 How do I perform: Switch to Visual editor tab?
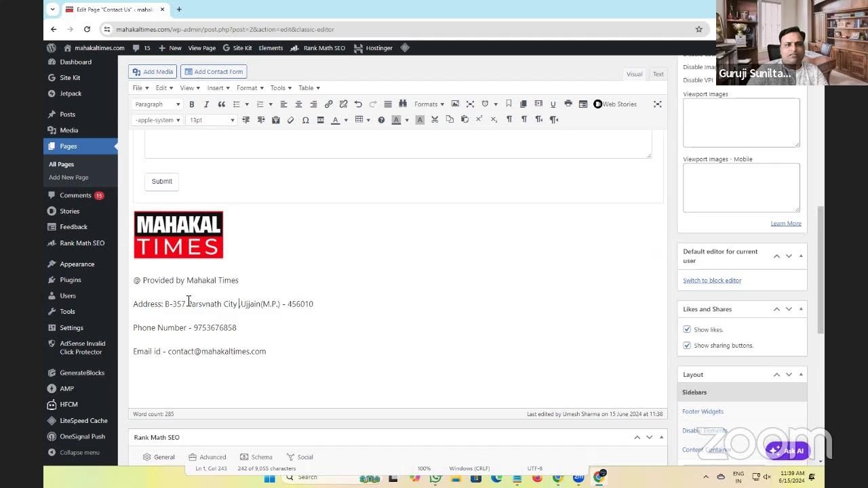634,74
